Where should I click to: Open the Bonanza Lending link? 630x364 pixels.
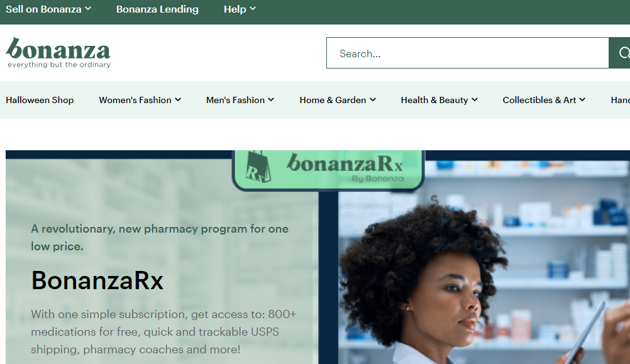tap(157, 9)
